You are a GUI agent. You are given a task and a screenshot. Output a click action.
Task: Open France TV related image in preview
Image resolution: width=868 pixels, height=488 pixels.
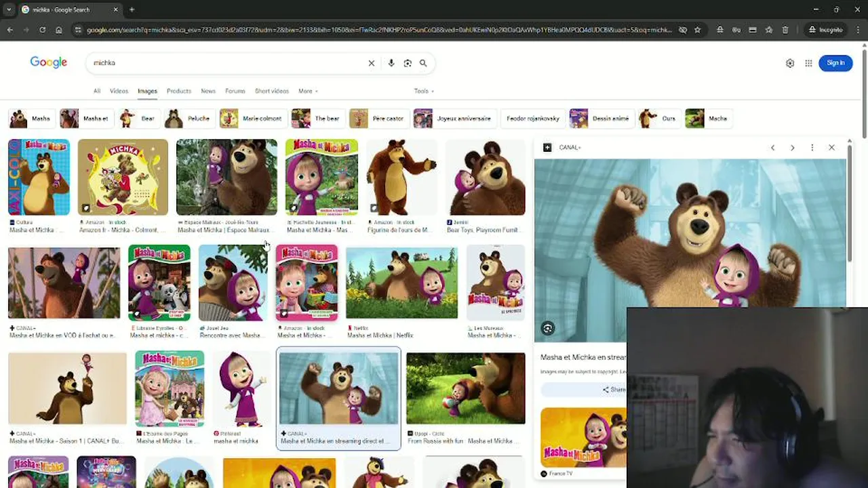tap(584, 438)
